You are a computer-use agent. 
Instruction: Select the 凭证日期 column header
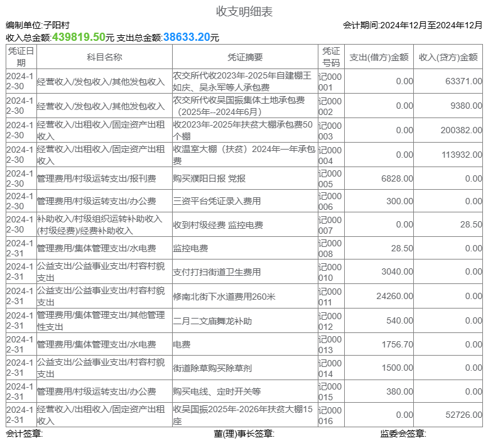point(21,57)
